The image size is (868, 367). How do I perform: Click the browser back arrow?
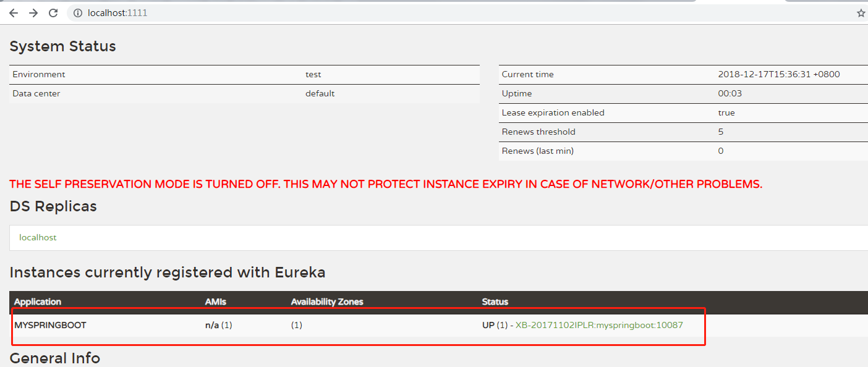pyautogui.click(x=13, y=13)
